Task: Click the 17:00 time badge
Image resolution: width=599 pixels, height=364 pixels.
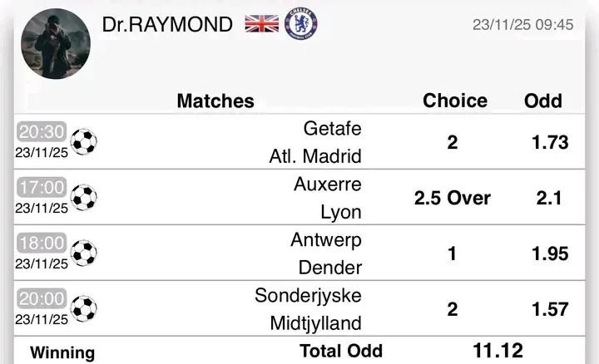Action: pos(41,188)
